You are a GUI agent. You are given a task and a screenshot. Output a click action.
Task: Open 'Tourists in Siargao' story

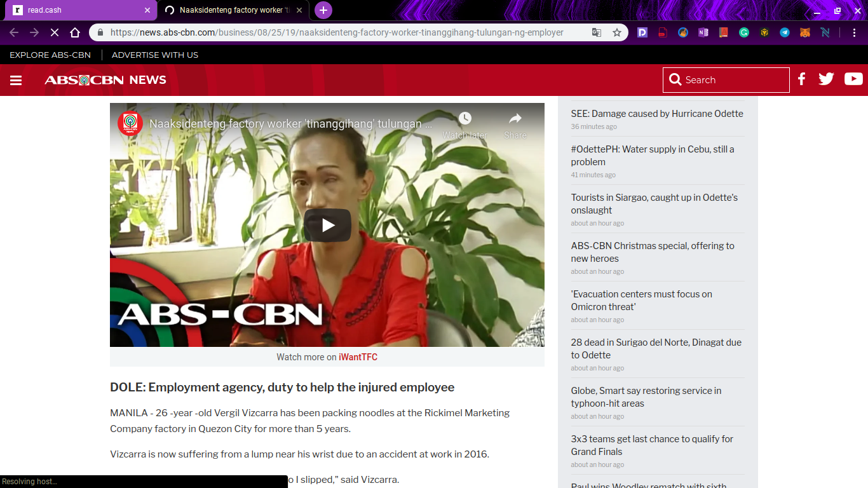654,204
